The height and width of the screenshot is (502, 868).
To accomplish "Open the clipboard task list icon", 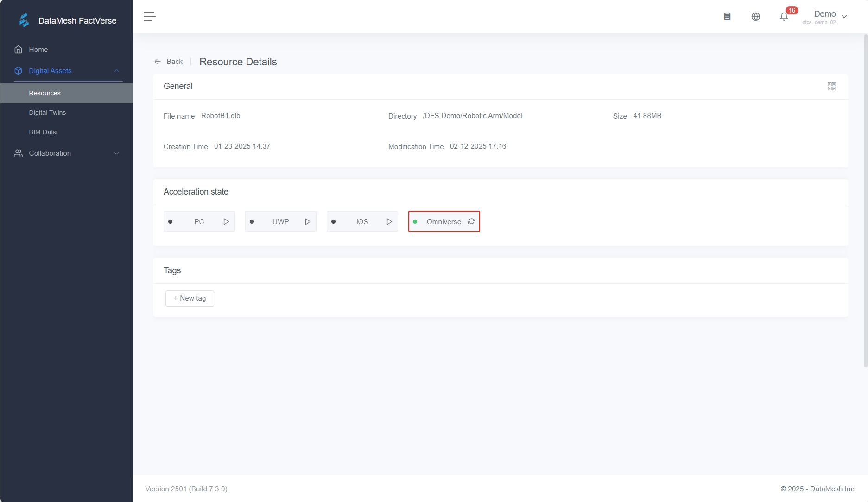I will [727, 17].
